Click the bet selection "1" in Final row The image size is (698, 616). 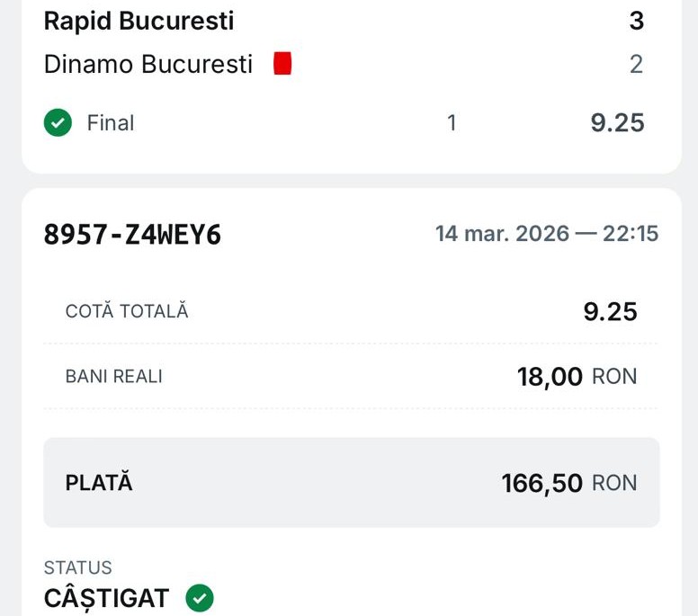pyautogui.click(x=452, y=123)
